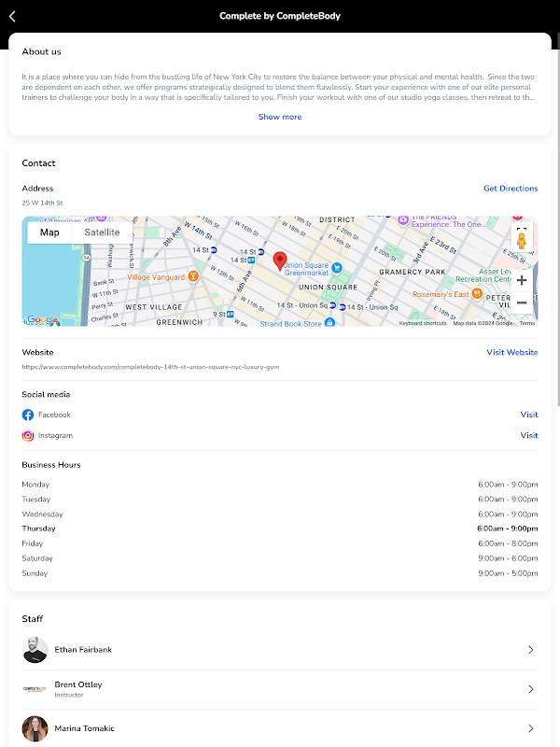Click Visit Website link

[511, 352]
